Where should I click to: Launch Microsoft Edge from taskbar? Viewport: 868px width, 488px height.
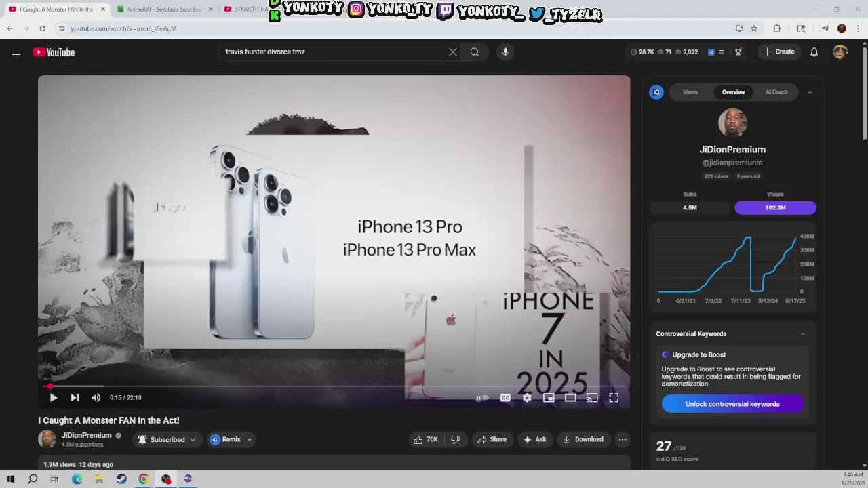click(77, 479)
